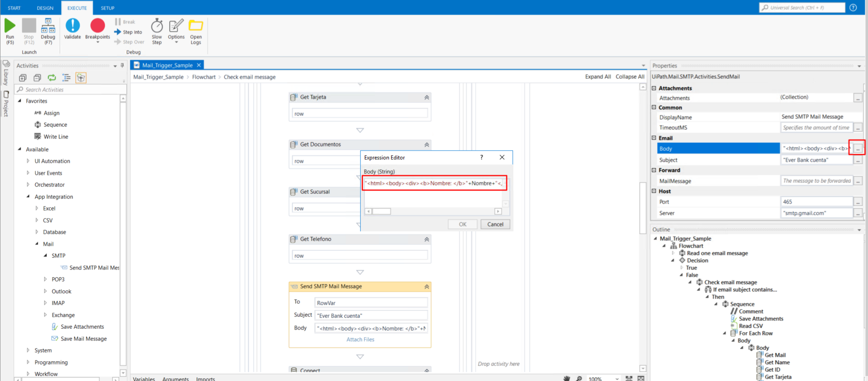This screenshot has width=868, height=381.
Task: Collapse the Get Tarjeta activity
Action: [426, 97]
